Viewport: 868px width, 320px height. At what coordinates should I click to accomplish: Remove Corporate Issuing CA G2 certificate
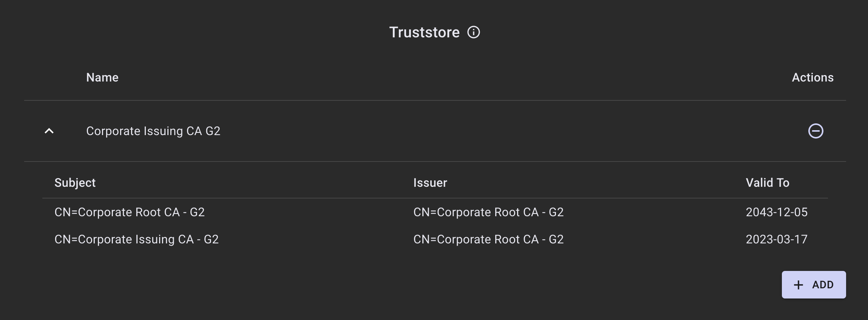click(815, 131)
